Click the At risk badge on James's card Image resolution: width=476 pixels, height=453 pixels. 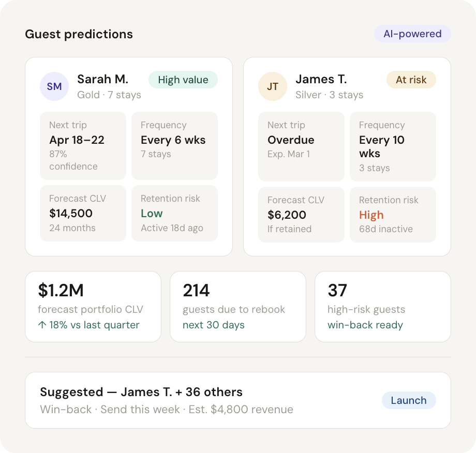(x=411, y=80)
